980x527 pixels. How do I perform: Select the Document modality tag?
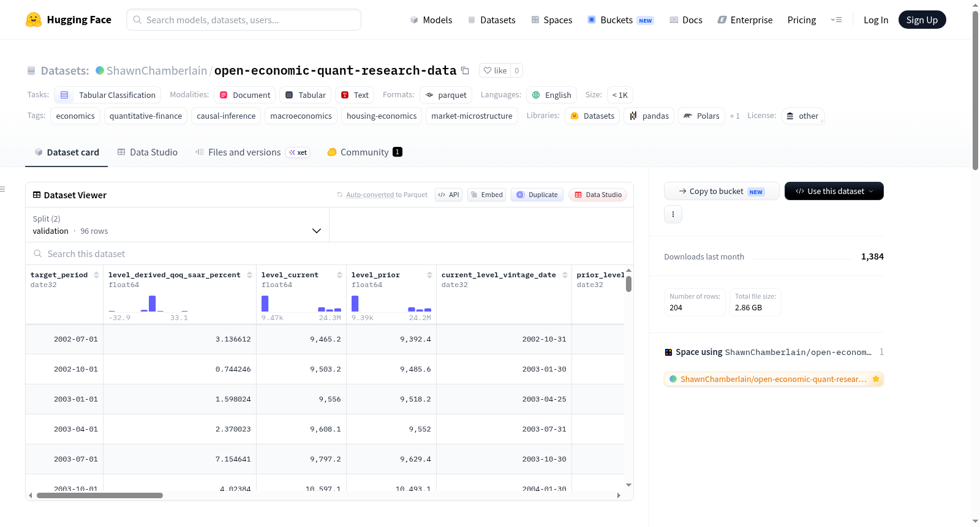245,95
